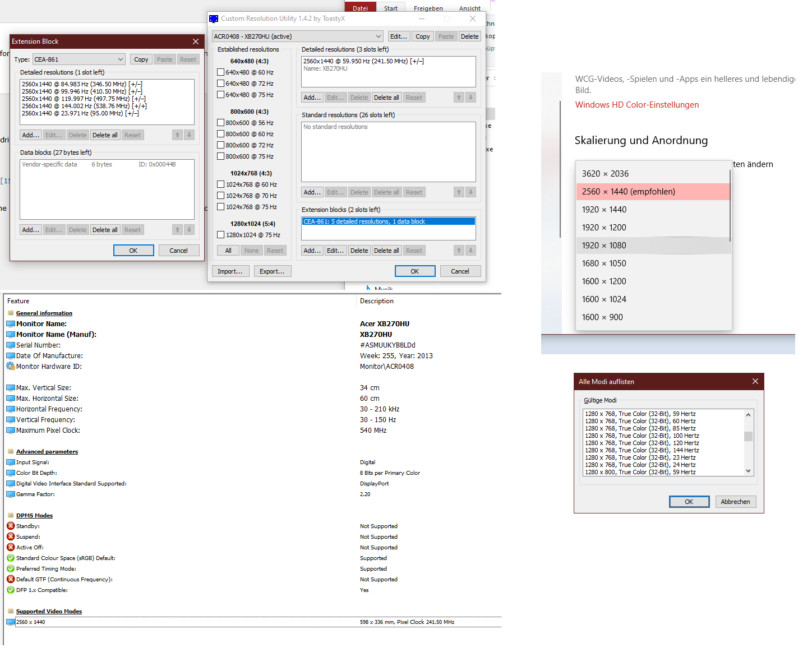Choose 1600 × 900 from resolution list
Image resolution: width=812 pixels, height=657 pixels.
click(653, 317)
